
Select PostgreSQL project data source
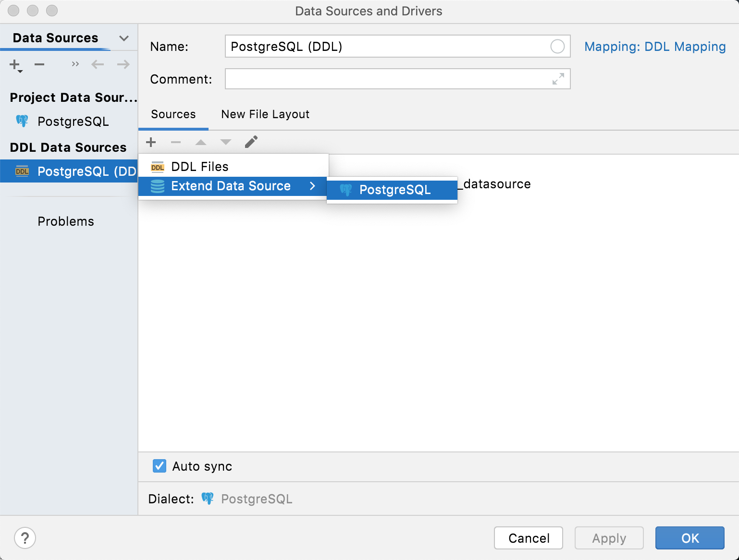point(69,122)
